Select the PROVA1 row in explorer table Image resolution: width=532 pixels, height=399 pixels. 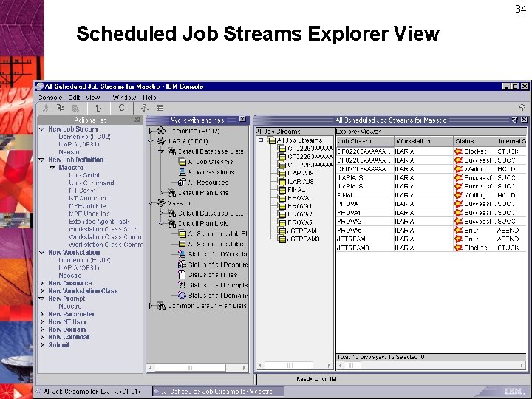tap(432, 213)
